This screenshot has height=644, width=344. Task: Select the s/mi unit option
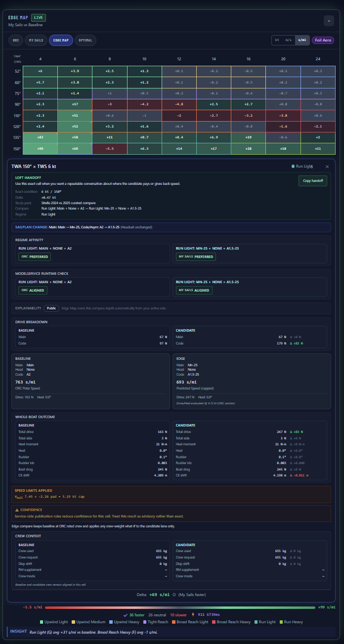click(301, 40)
